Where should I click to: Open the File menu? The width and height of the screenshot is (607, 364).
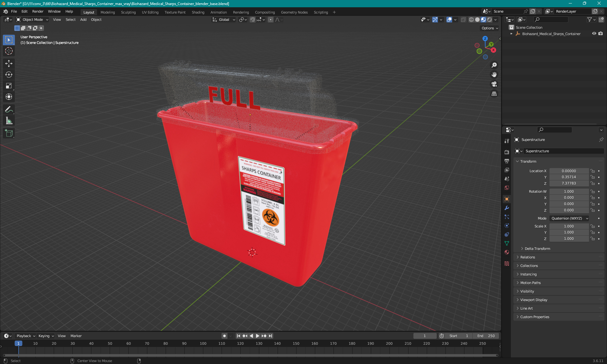(x=14, y=11)
